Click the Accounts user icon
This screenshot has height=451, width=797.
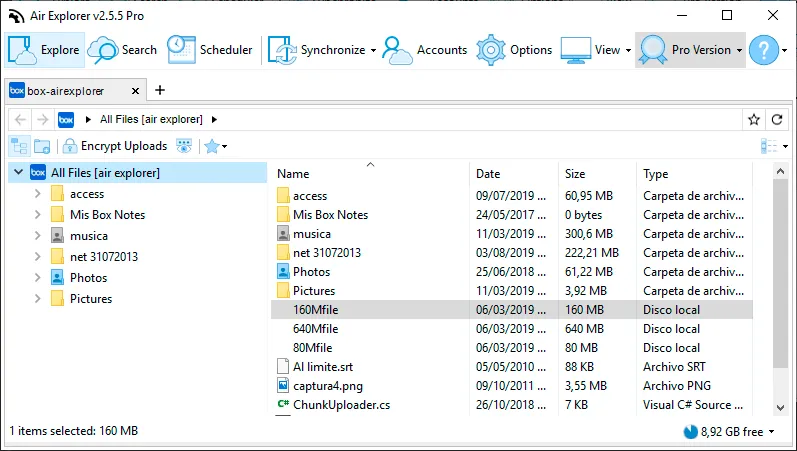click(397, 50)
